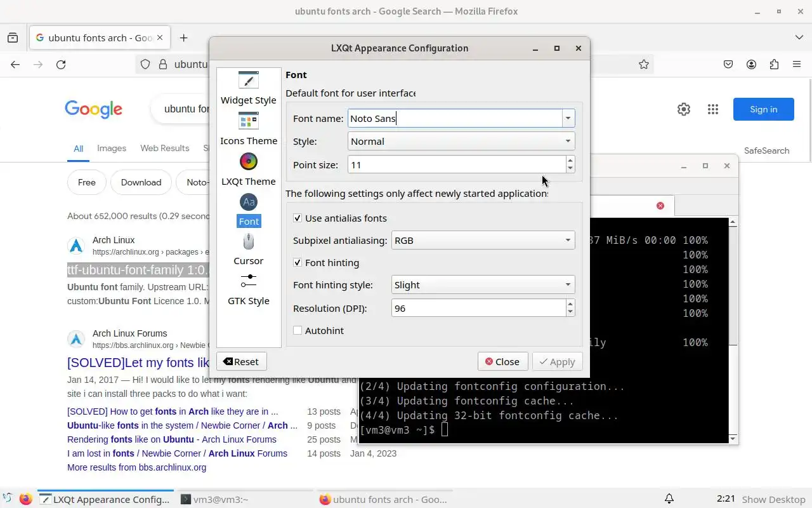Viewport: 812px width, 508px height.
Task: Select the Font section icon
Action: 249,202
